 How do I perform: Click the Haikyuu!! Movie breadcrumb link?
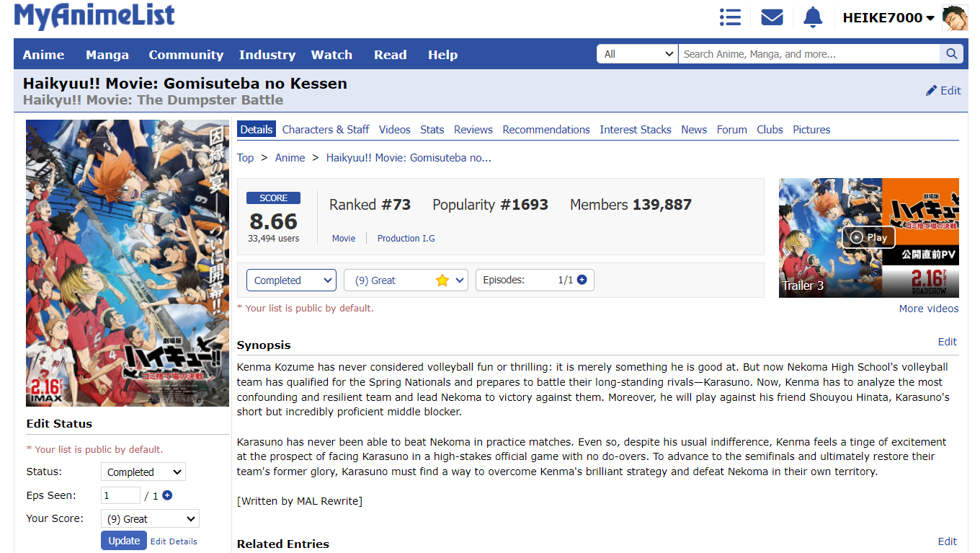[x=409, y=158]
